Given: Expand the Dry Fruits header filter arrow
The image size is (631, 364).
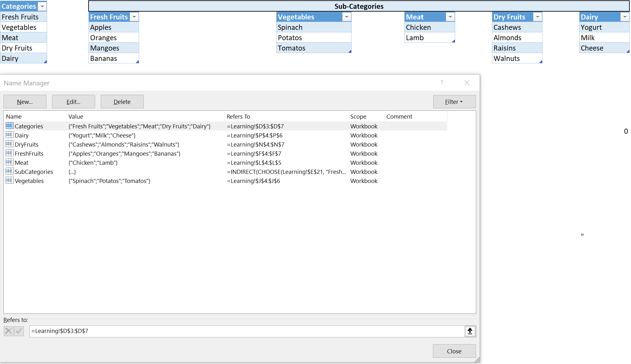Looking at the screenshot, I should [x=537, y=17].
